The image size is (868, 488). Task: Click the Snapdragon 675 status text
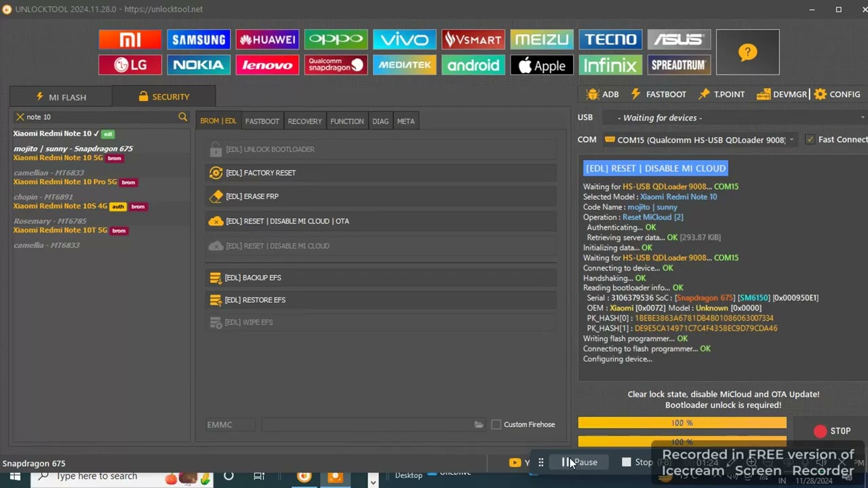[34, 464]
